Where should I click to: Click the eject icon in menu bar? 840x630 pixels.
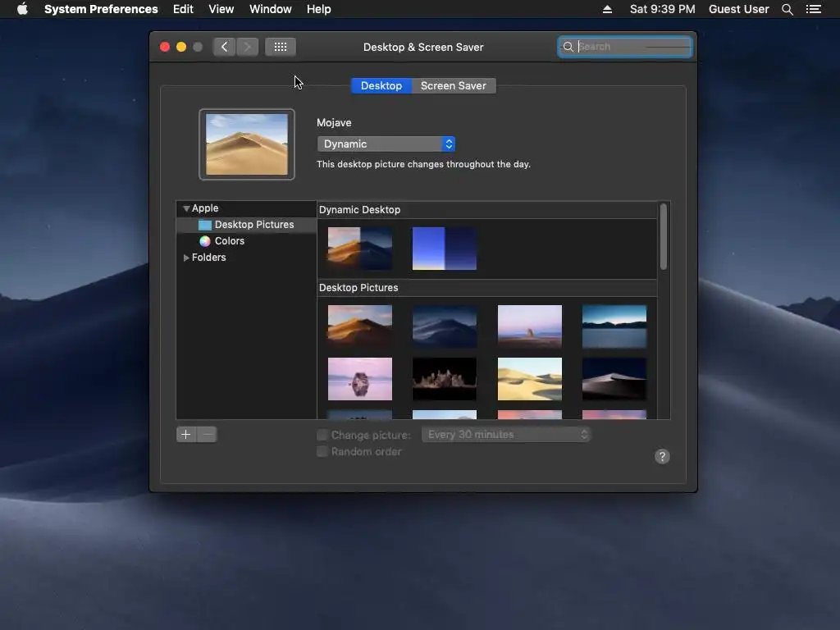click(x=607, y=9)
